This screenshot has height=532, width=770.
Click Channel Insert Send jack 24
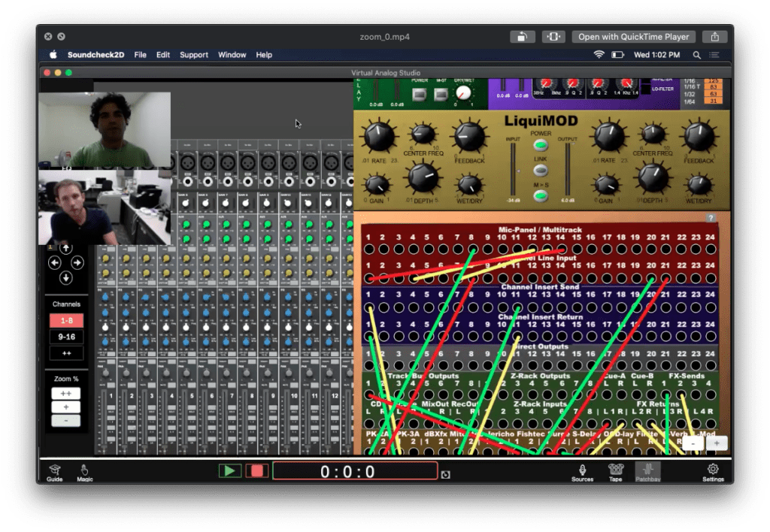(x=710, y=307)
